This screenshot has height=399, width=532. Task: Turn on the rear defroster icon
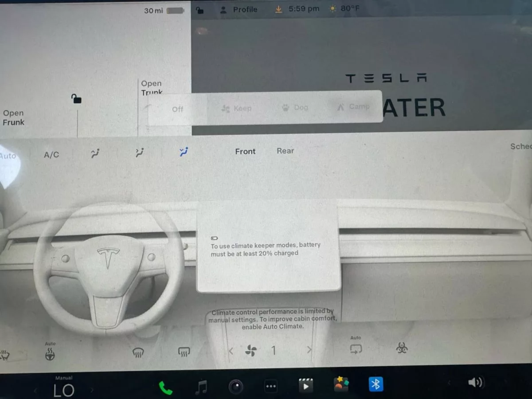pos(184,352)
